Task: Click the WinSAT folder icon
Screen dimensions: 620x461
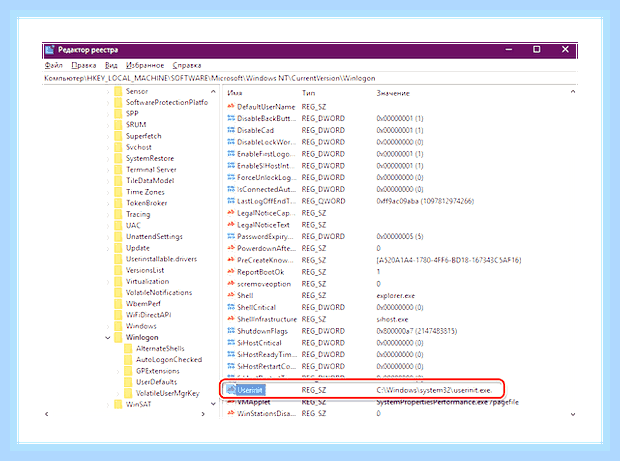Action: click(118, 404)
